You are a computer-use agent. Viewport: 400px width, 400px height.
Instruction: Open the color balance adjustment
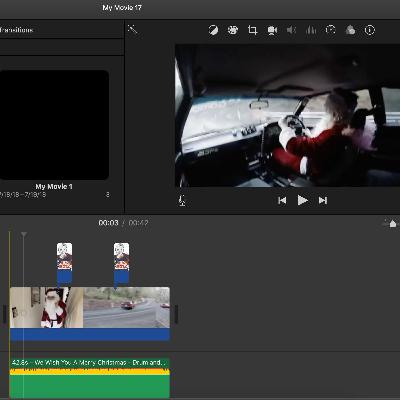(x=213, y=30)
